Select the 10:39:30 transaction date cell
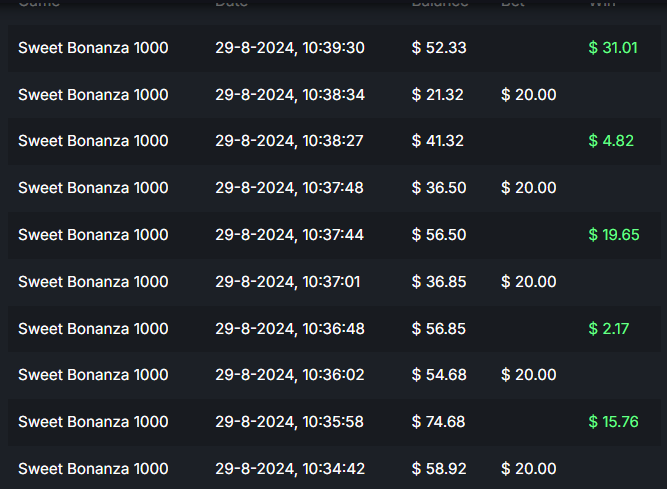The image size is (667, 489). pyautogui.click(x=289, y=48)
